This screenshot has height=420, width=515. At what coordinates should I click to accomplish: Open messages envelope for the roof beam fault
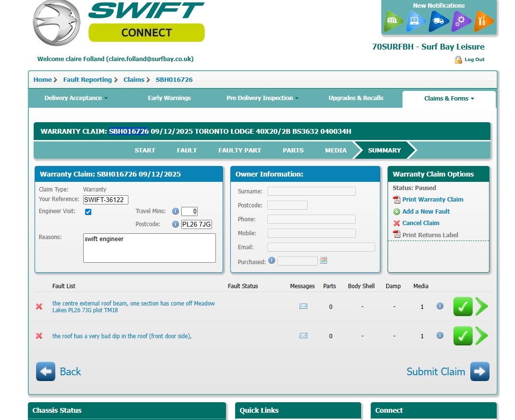click(303, 306)
